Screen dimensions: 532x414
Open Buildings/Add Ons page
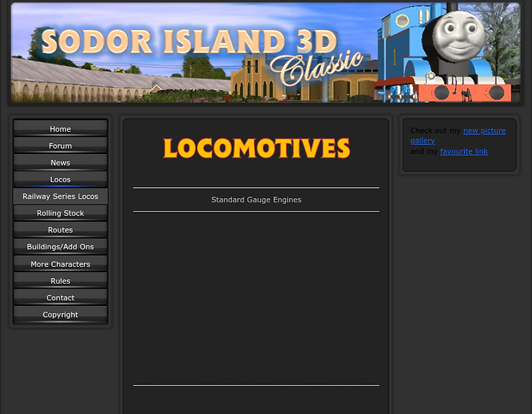click(61, 247)
